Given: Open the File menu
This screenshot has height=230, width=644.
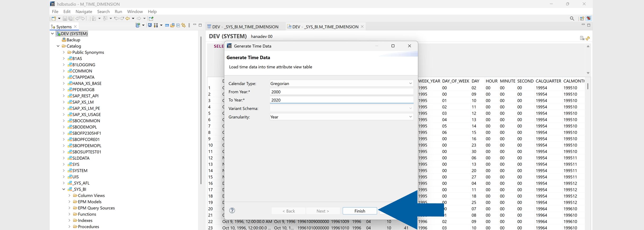Looking at the screenshot, I should [x=55, y=11].
